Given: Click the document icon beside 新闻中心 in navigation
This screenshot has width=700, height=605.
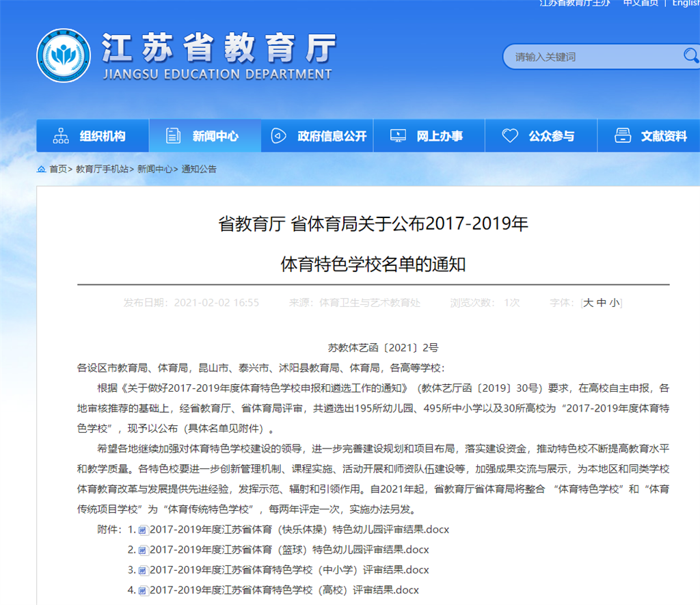Looking at the screenshot, I should (173, 136).
